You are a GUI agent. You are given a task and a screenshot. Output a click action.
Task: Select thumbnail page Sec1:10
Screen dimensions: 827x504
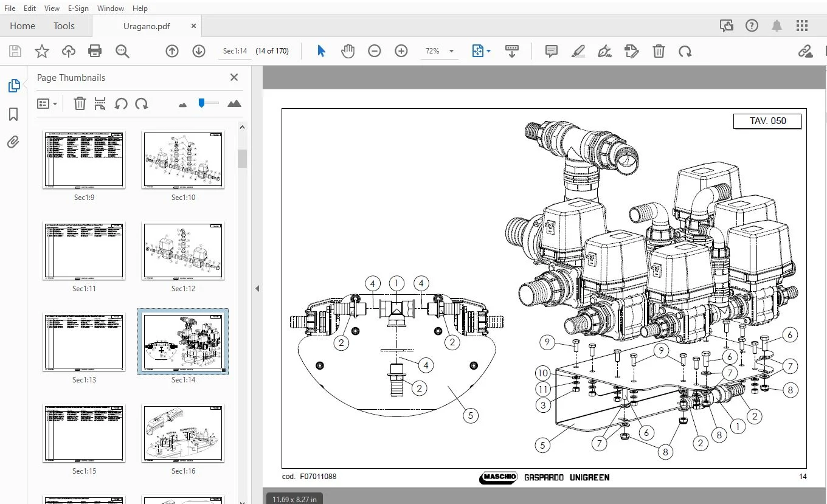point(183,160)
